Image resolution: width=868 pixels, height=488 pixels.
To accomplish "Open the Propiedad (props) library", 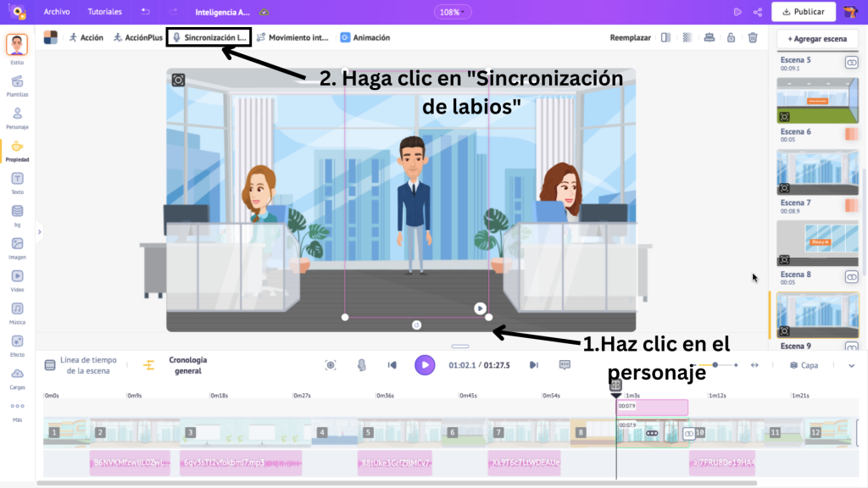I will [17, 151].
